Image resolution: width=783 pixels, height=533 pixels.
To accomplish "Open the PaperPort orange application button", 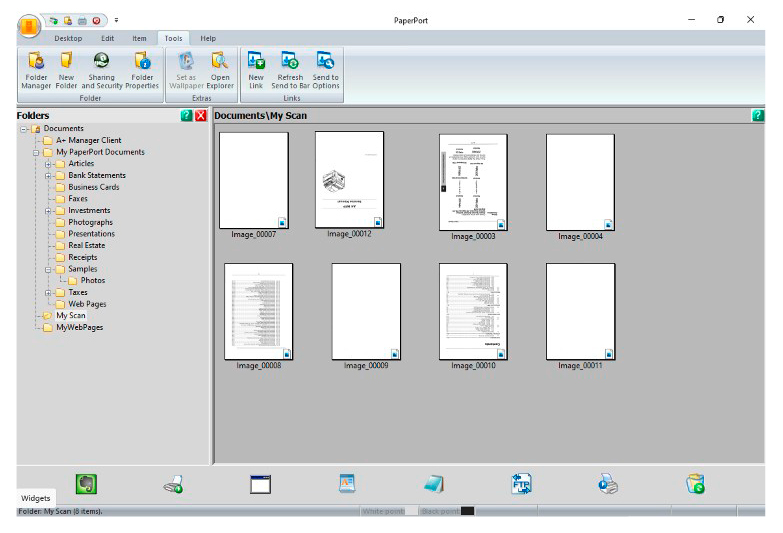I will tap(29, 26).
